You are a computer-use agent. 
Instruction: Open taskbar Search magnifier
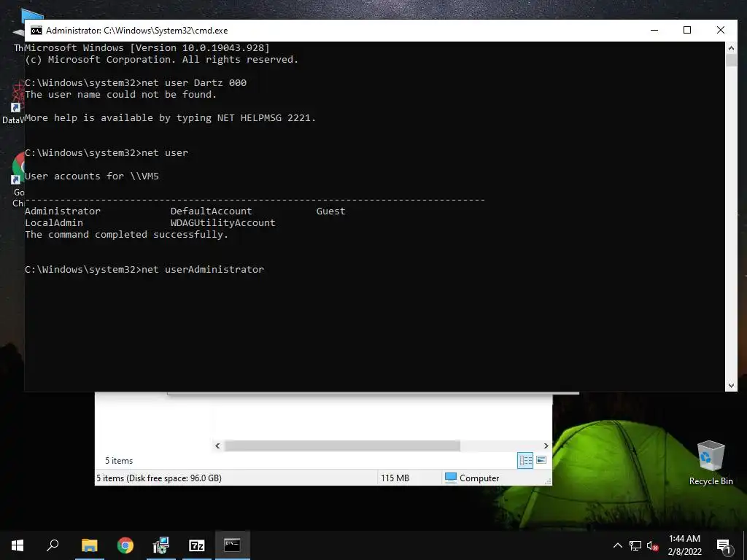[x=53, y=545]
